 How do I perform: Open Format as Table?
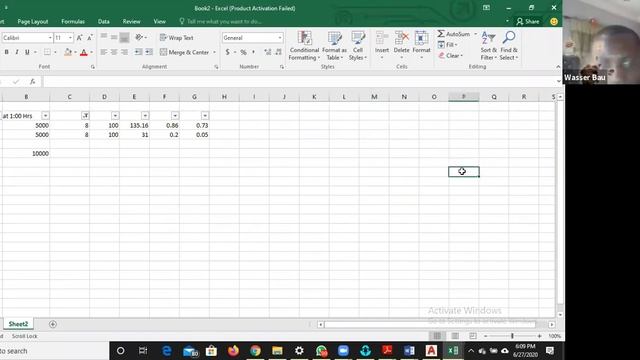pos(334,46)
